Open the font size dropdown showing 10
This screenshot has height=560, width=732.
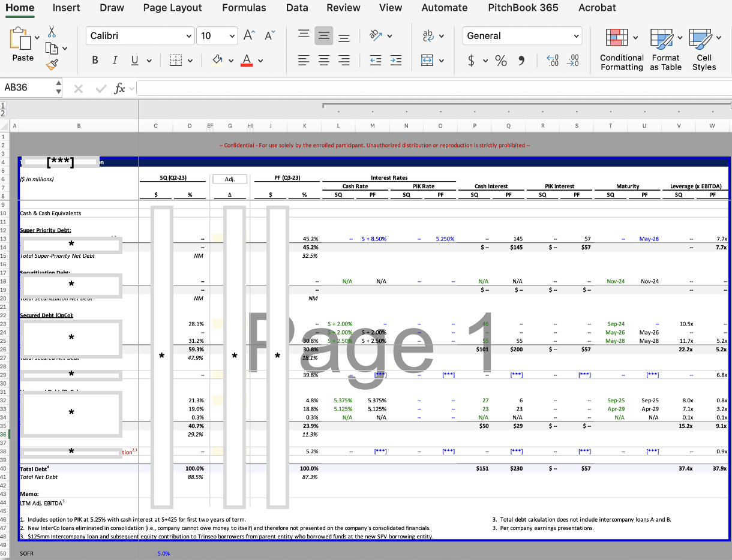233,36
